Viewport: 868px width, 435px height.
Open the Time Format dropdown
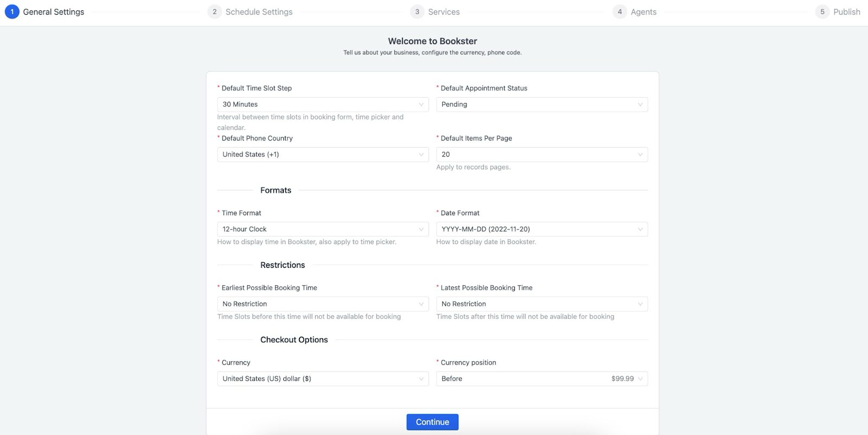click(x=323, y=229)
